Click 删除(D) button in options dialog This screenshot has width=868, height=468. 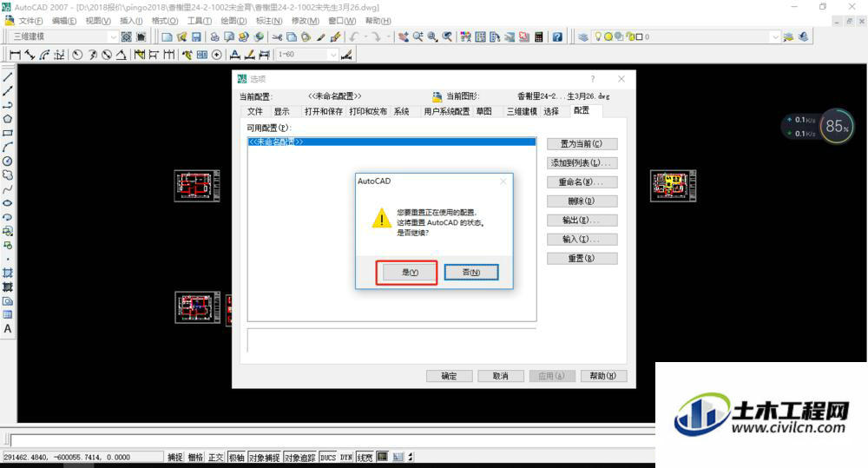click(582, 201)
